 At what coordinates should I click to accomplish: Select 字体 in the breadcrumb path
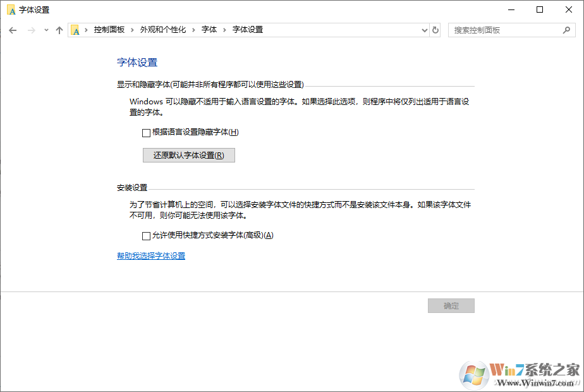[x=209, y=30]
